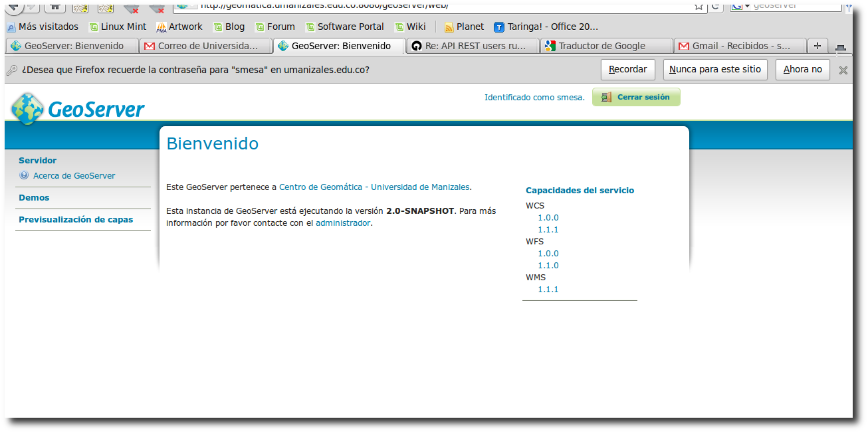Open WFS 1.1.0 capabilities link
Screen dimensions: 868x433
(548, 266)
